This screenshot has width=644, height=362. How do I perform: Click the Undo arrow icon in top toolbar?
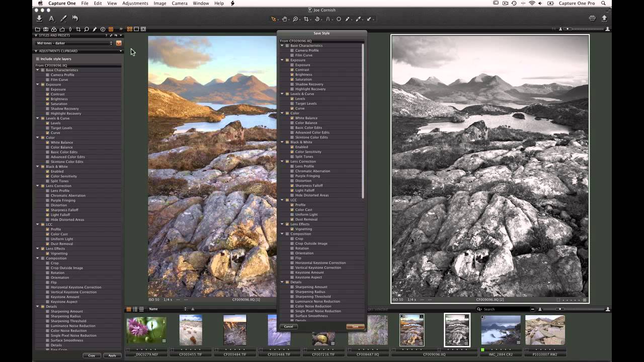(75, 19)
